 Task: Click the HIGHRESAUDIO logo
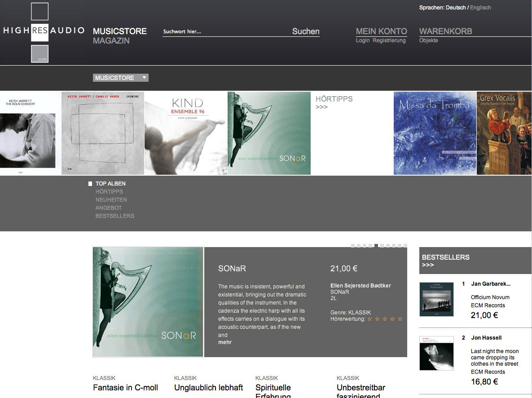click(x=43, y=31)
